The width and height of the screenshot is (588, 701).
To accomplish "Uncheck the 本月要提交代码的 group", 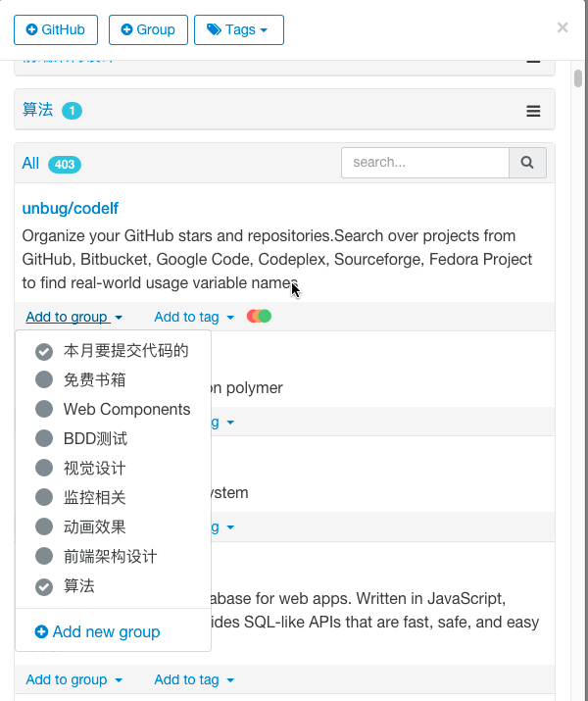I will (44, 351).
